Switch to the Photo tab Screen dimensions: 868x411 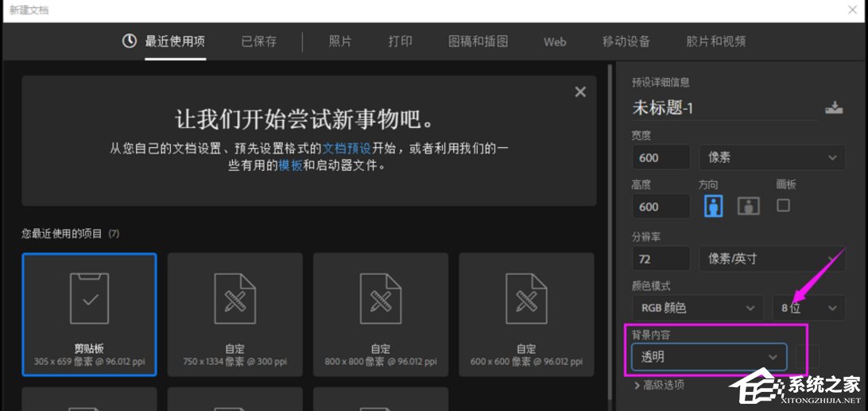(340, 41)
